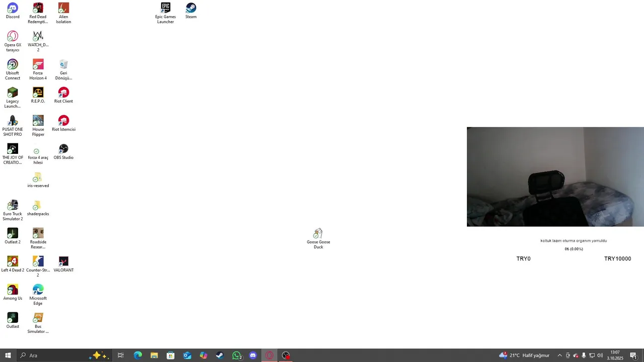Select Microsoft Edge desktop shortcut
Viewport: 644px width, 362px height.
coord(38,295)
